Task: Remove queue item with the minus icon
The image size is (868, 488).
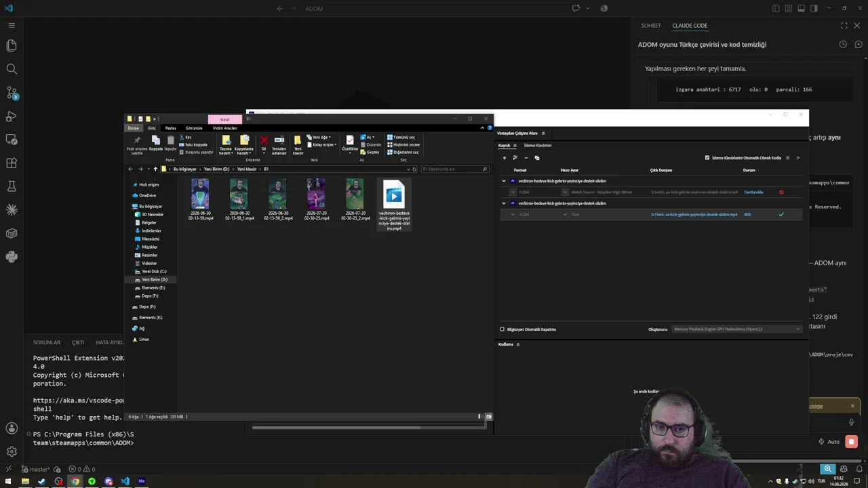Action: 526,158
